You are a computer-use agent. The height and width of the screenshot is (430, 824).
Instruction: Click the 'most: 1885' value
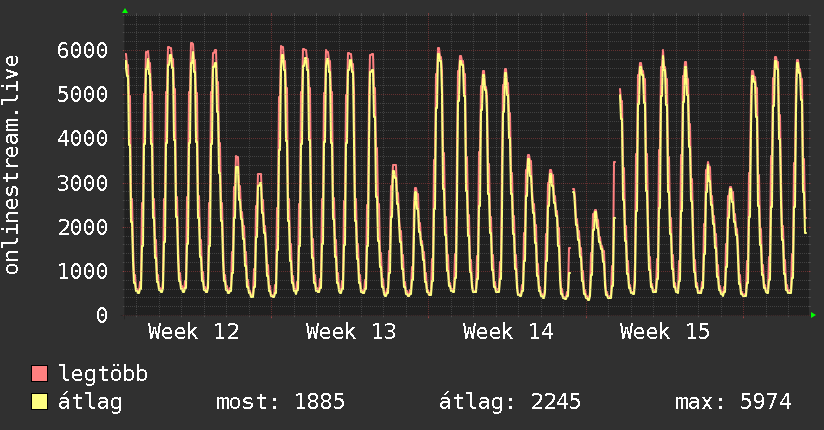pos(280,402)
